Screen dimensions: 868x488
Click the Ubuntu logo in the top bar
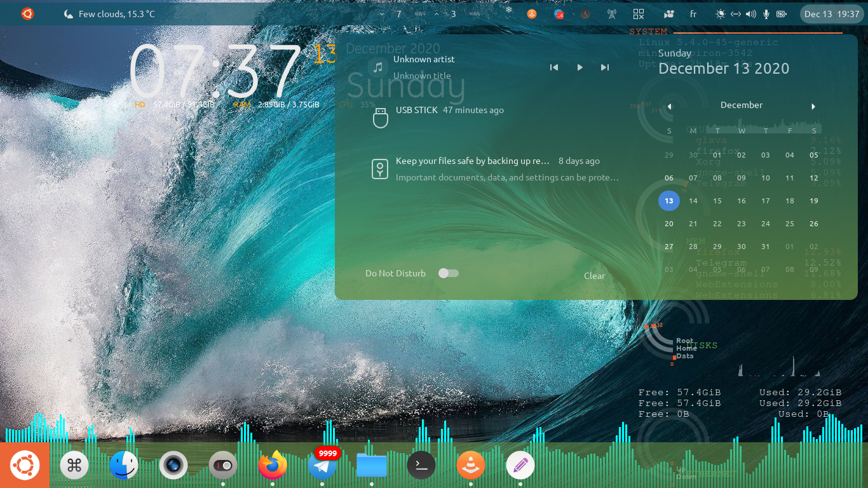[27, 13]
